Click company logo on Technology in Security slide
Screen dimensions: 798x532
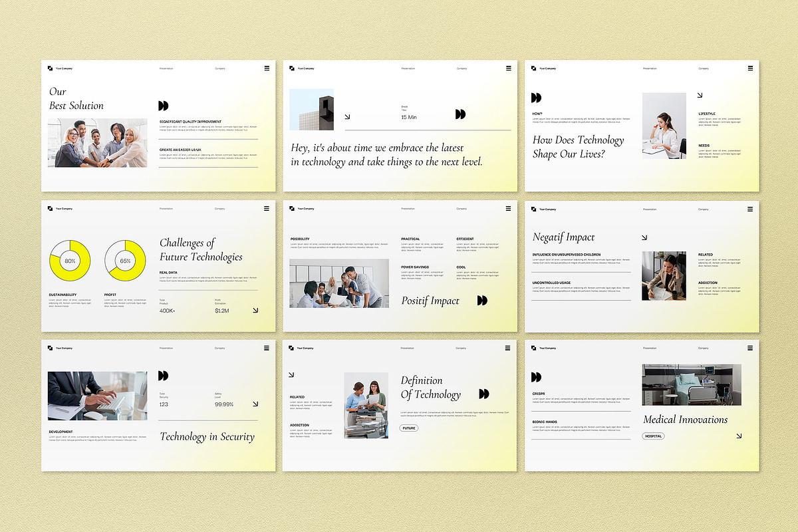50,348
